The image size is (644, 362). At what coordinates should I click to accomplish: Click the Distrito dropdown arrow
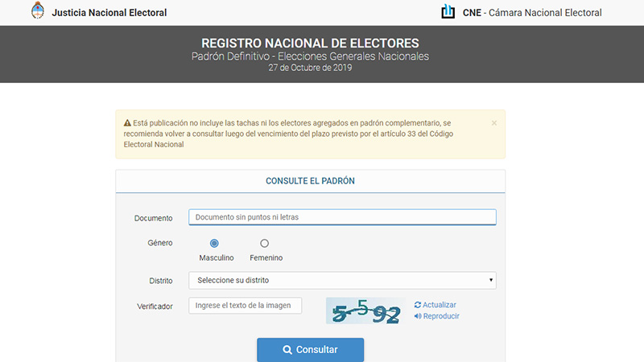pos(491,280)
